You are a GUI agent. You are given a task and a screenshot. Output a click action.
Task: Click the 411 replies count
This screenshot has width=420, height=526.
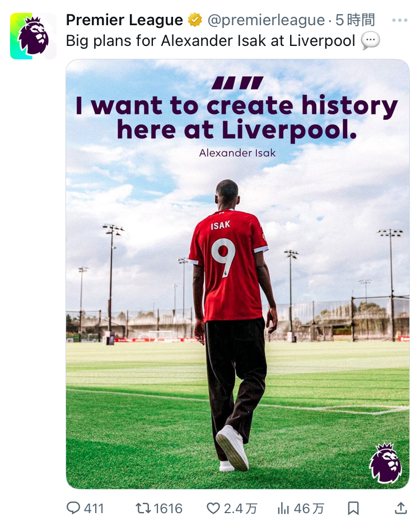pos(94,509)
